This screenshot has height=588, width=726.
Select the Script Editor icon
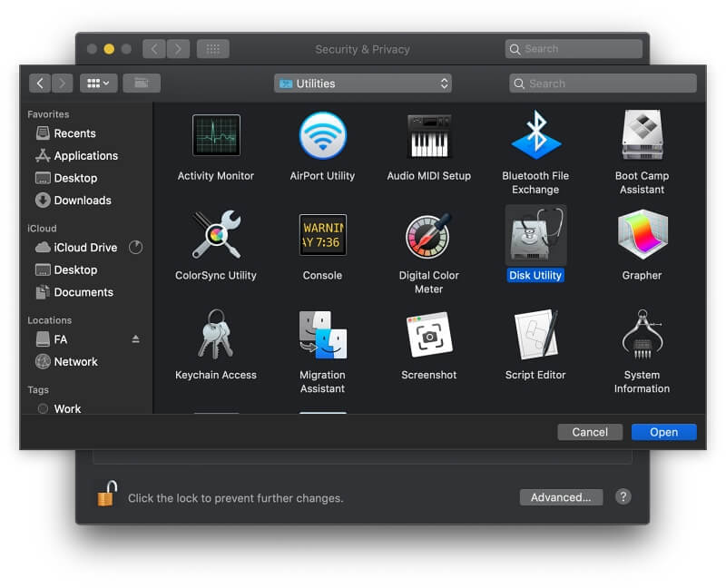(535, 334)
